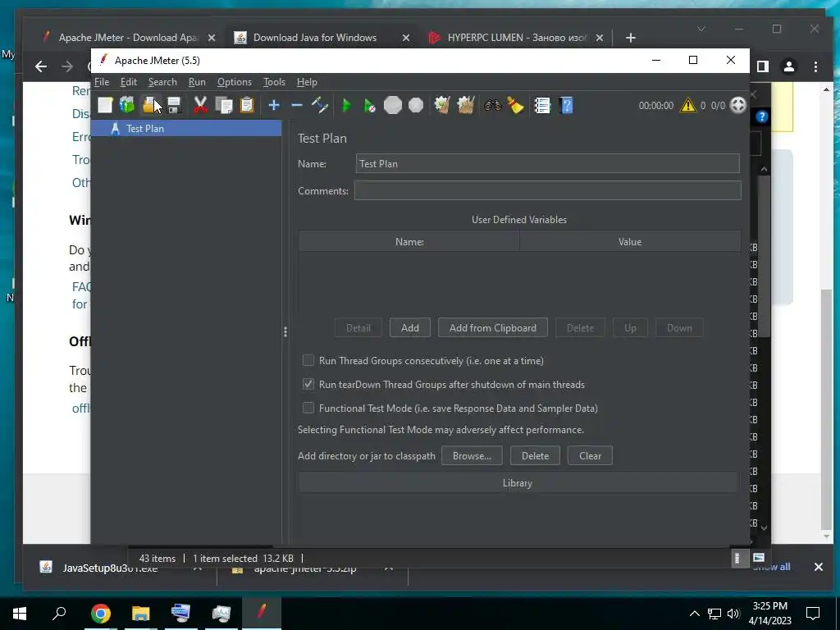Screen dimensions: 840x630
Task: Open Windows Start menu
Action: (20, 614)
